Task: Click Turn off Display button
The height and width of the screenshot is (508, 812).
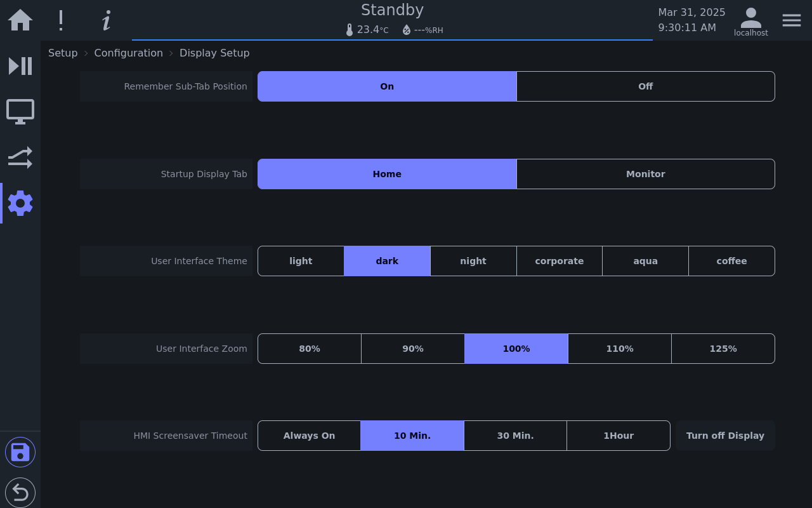Action: click(x=725, y=436)
